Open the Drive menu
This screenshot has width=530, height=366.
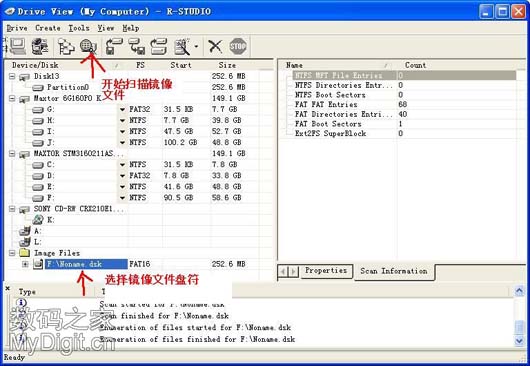point(17,28)
